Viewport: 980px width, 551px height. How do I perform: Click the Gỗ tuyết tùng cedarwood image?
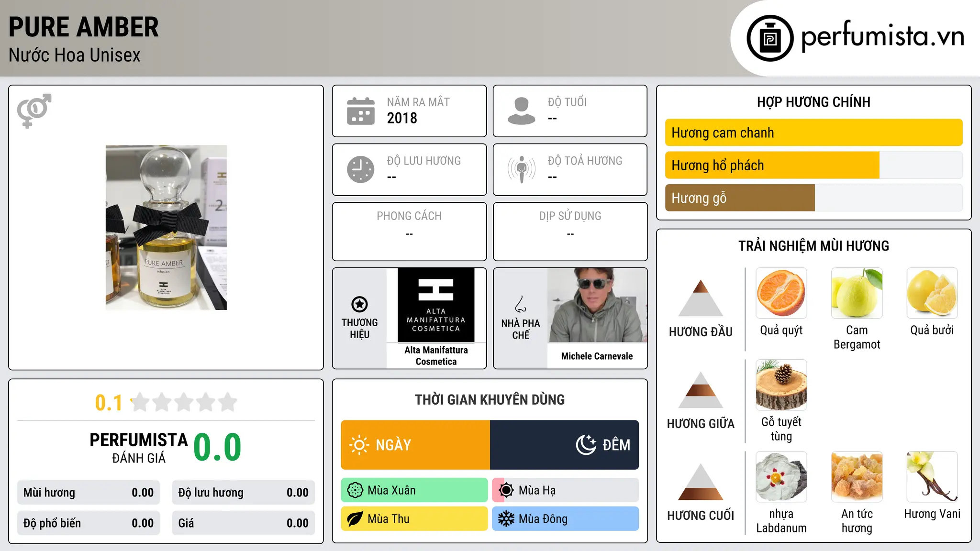[781, 385]
